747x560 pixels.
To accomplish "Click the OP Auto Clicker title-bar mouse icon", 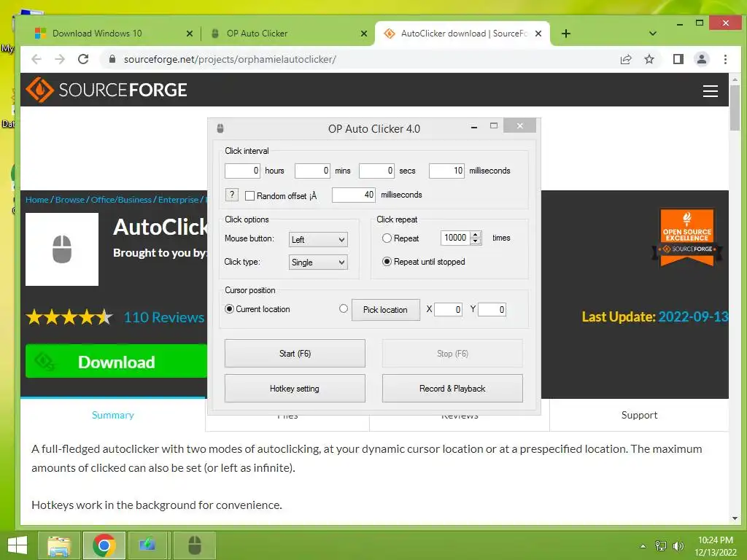I will (x=220, y=128).
